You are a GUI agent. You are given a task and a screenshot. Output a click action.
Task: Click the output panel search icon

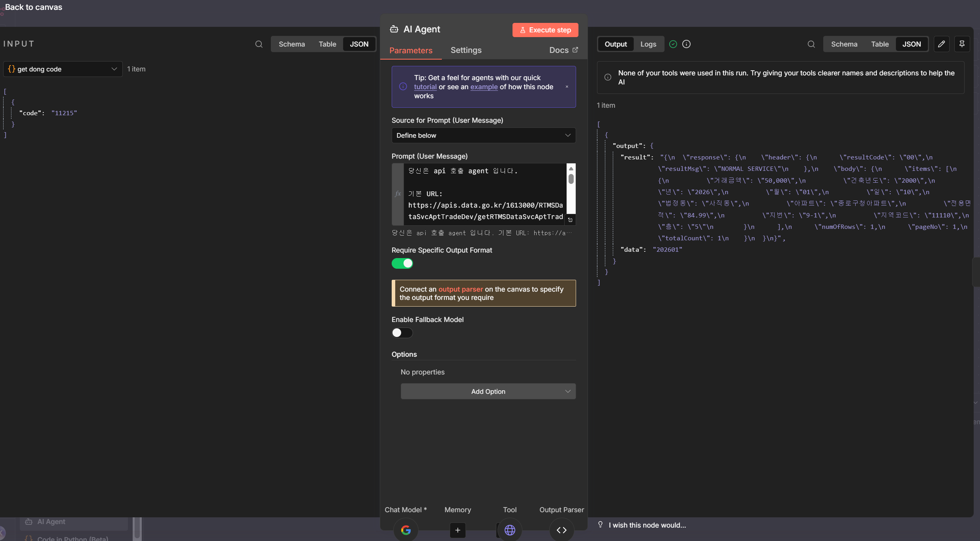point(811,44)
